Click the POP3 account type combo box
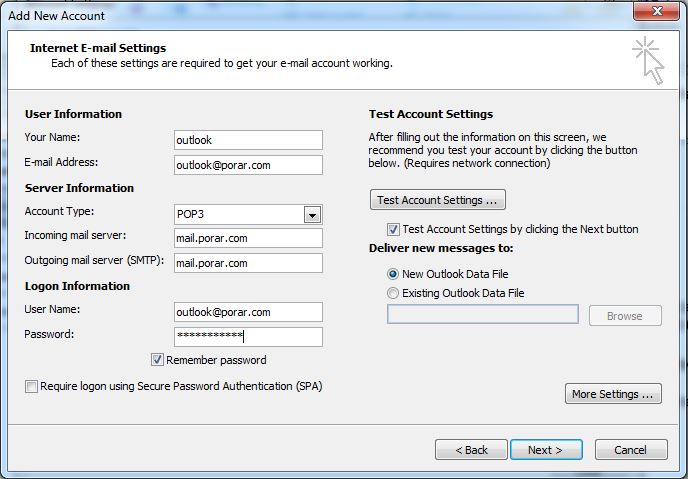 238,214
